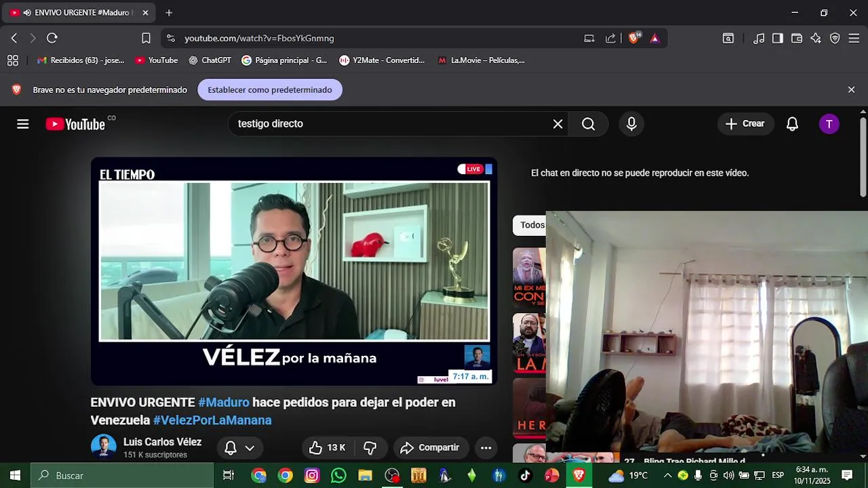This screenshot has height=488, width=868.
Task: Open the Luis Carlos Vélez channel name
Action: pyautogui.click(x=162, y=442)
